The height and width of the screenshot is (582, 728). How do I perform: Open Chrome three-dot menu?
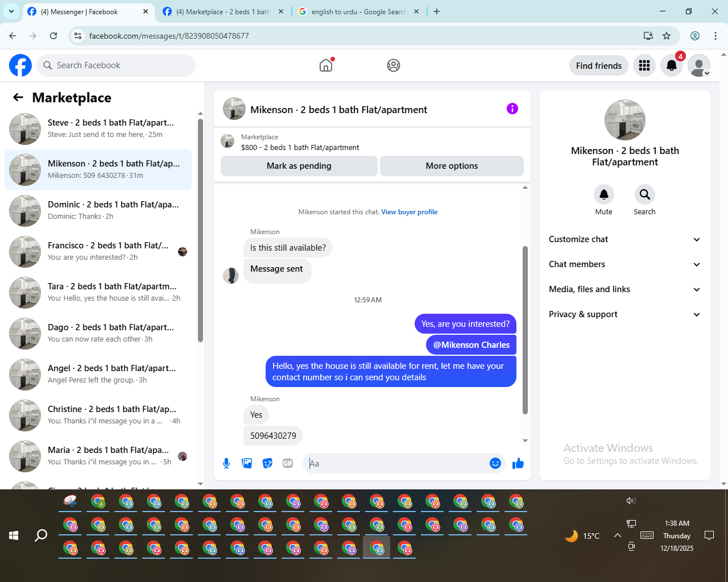pyautogui.click(x=715, y=36)
